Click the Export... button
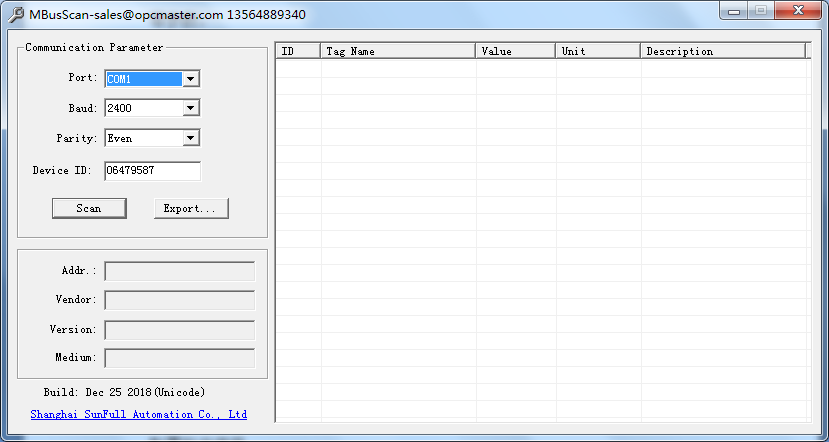The width and height of the screenshot is (829, 442). (x=191, y=208)
